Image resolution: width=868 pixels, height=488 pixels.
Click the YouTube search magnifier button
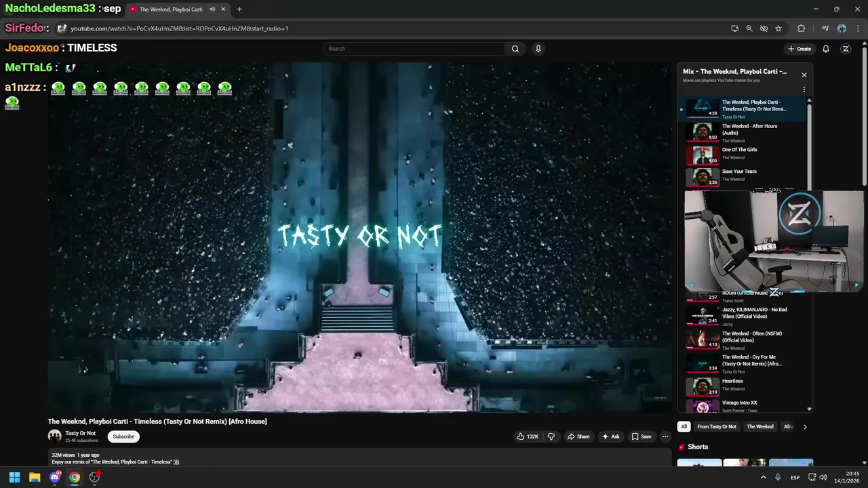[x=515, y=49]
